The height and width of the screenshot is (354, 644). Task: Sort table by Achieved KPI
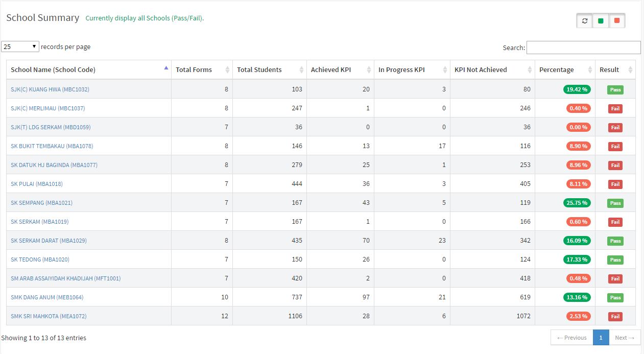(340, 69)
